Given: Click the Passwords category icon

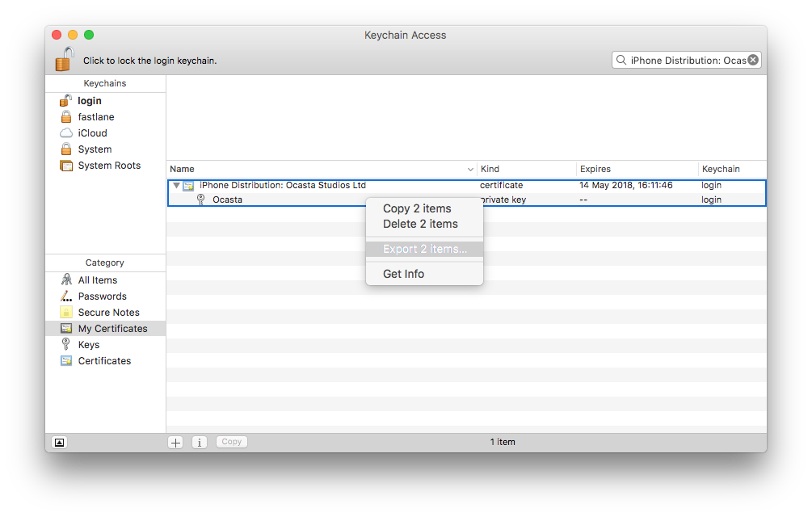Looking at the screenshot, I should [x=65, y=296].
